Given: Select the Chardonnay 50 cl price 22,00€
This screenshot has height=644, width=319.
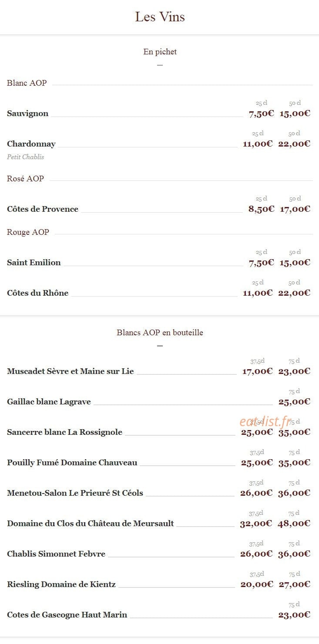Looking at the screenshot, I should (294, 144).
